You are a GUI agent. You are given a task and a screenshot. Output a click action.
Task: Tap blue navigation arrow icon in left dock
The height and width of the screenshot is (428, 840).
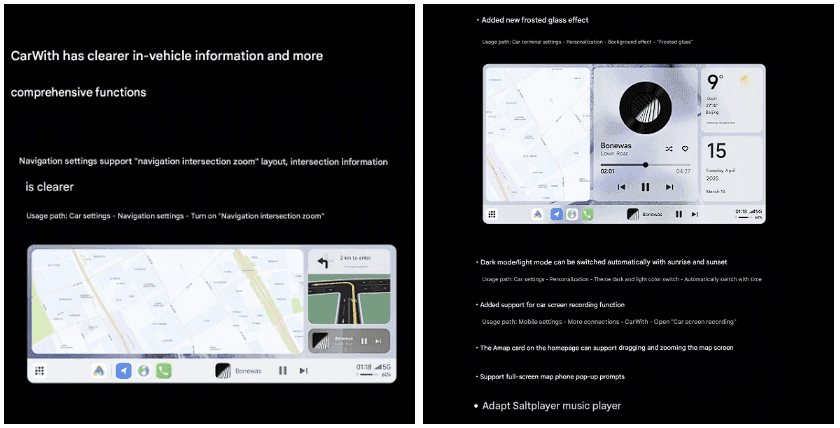[x=124, y=371]
